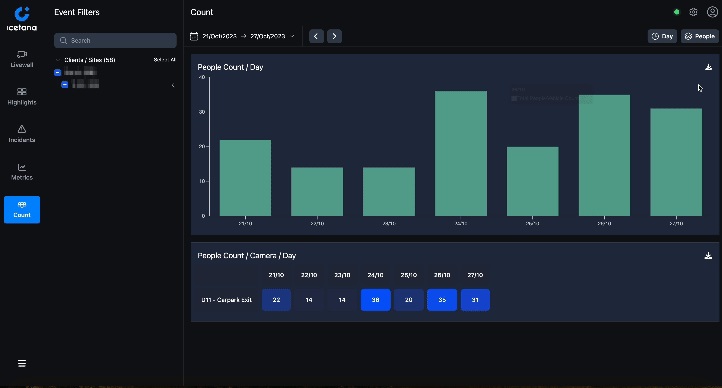
Task: Collapse the Clients / Sites tree header
Action: 58,60
